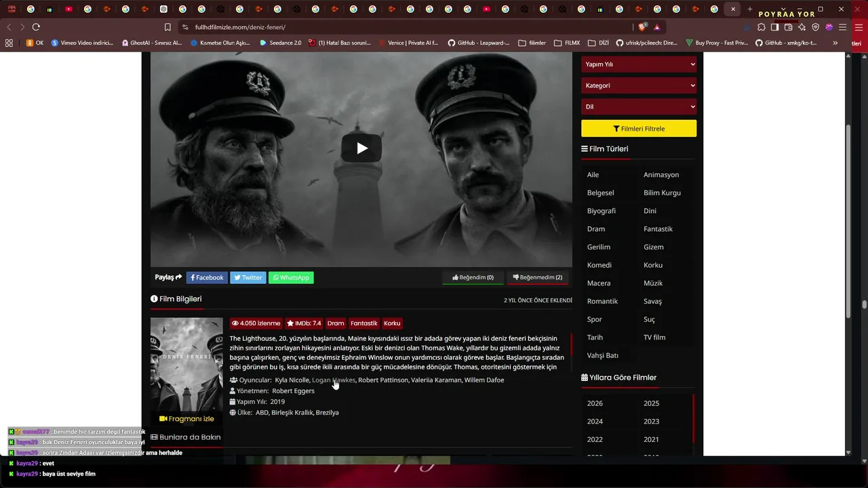868x488 pixels.
Task: Open director Robert Eggers link
Action: point(293,391)
